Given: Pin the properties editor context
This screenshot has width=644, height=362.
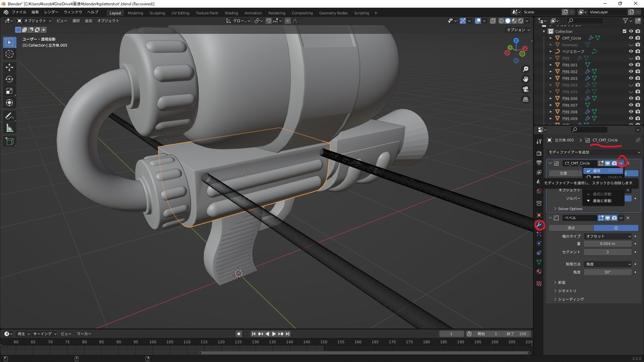Looking at the screenshot, I should tap(638, 140).
